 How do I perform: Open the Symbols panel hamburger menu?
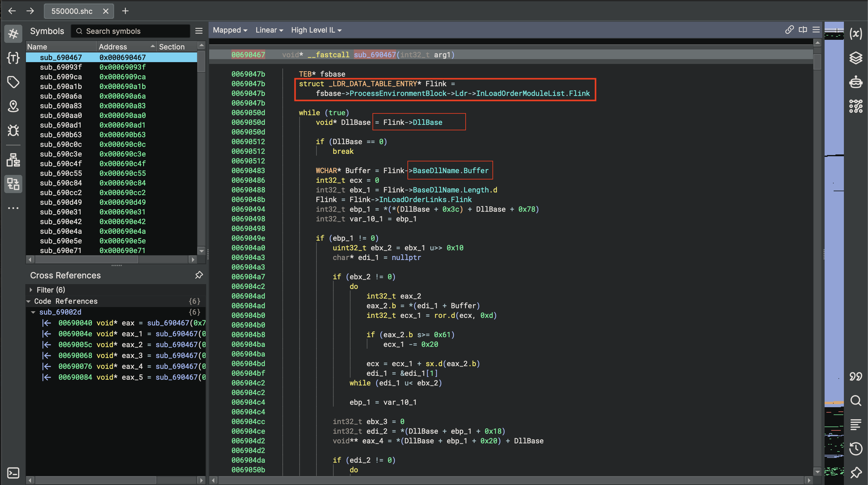pos(199,31)
